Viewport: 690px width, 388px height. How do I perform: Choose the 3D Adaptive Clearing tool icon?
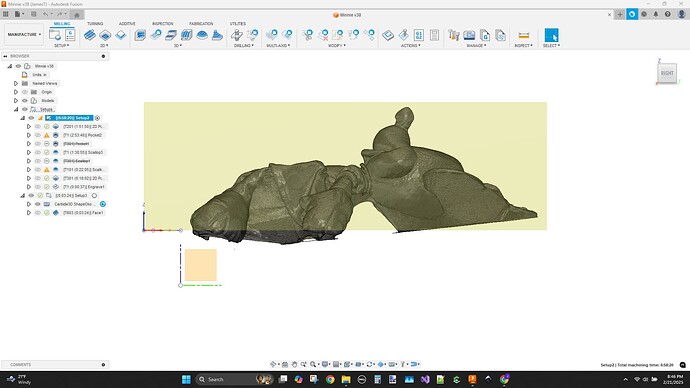(140, 35)
